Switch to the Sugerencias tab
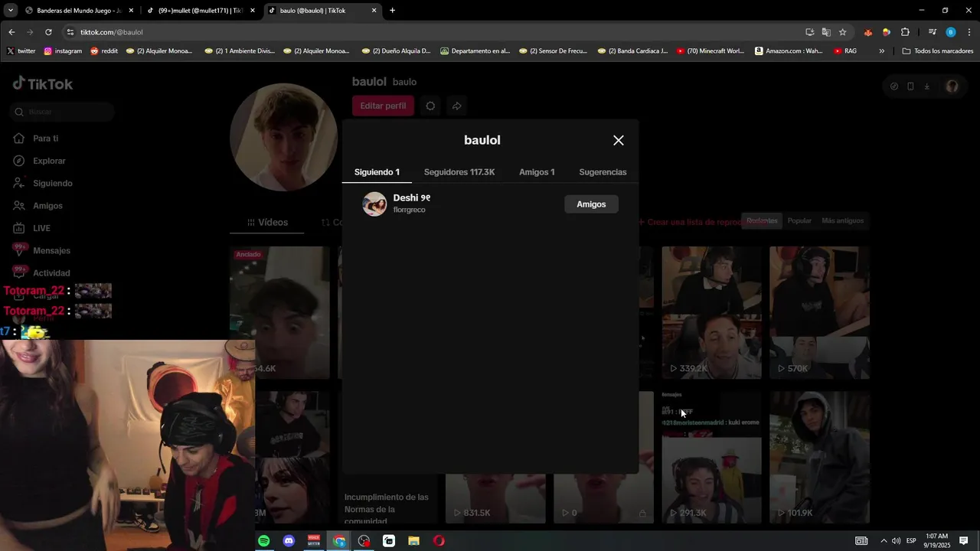 (x=603, y=172)
